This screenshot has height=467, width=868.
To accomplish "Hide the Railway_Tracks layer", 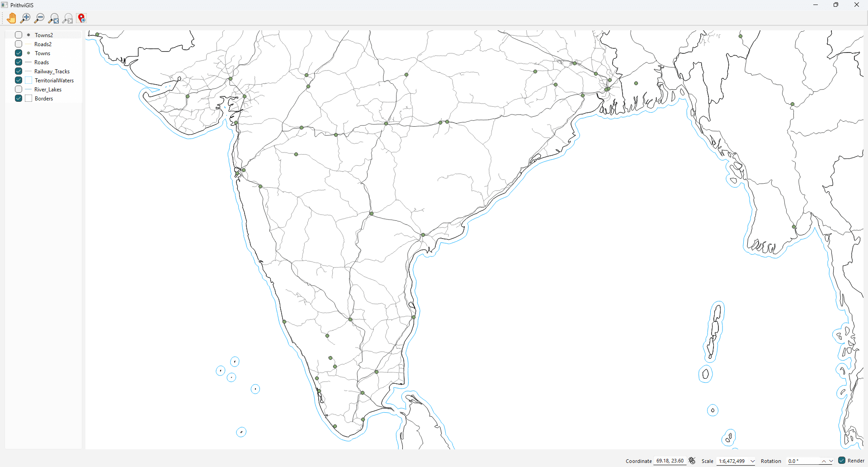I will 19,71.
